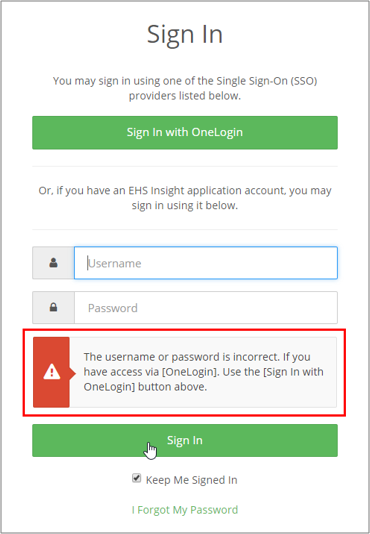The image size is (370, 534).
Task: Click the divider line above the Username field
Action: click(185, 230)
